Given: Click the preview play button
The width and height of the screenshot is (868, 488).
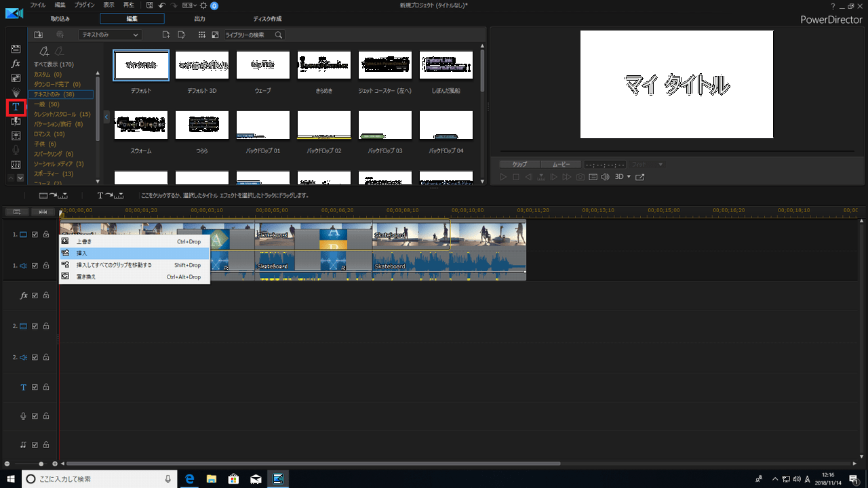Looking at the screenshot, I should point(503,177).
